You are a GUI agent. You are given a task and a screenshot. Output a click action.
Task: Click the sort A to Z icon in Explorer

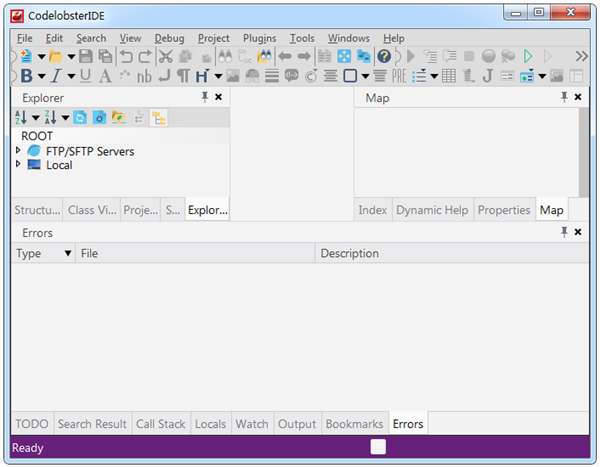(x=21, y=118)
